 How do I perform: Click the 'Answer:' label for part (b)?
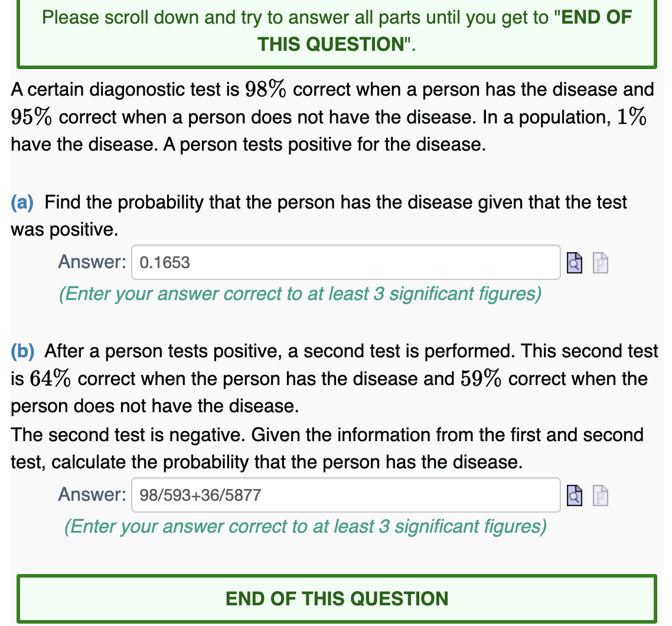pyautogui.click(x=92, y=494)
